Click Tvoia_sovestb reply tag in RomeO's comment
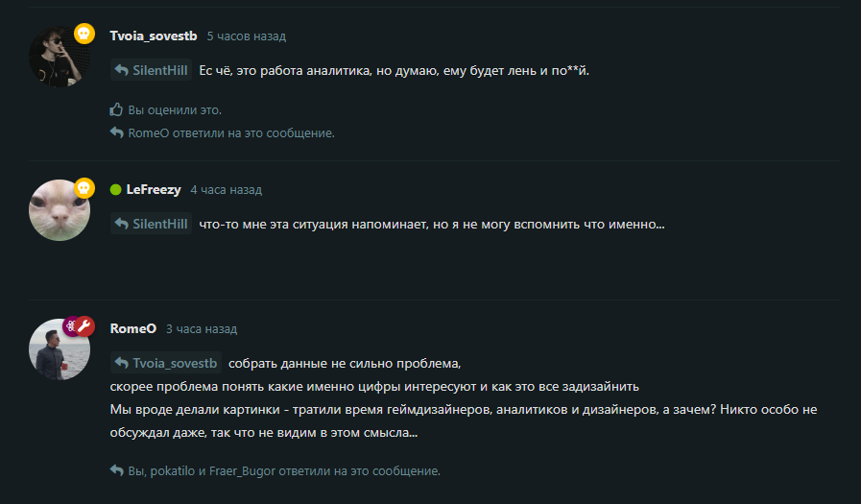861x504 pixels. (x=166, y=363)
